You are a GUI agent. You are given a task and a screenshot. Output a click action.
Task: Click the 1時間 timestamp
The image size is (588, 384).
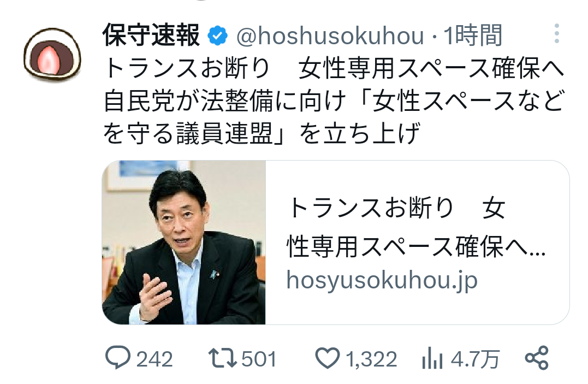tap(472, 36)
